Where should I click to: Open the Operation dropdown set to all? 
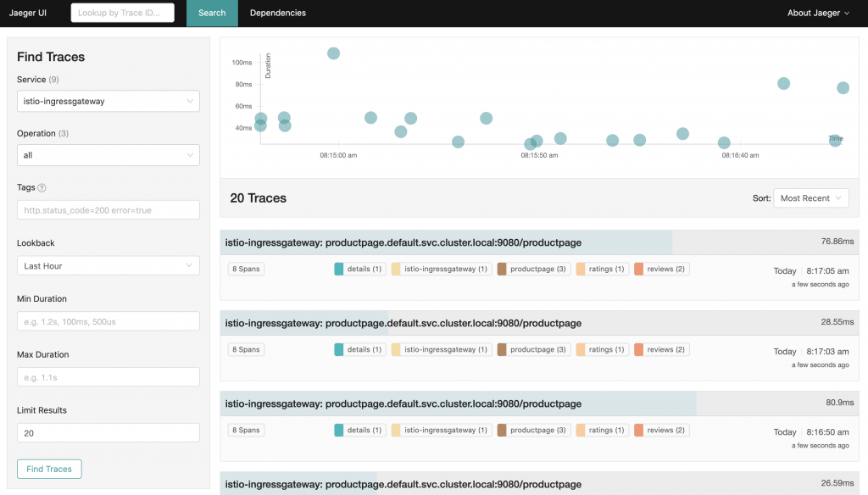click(108, 155)
